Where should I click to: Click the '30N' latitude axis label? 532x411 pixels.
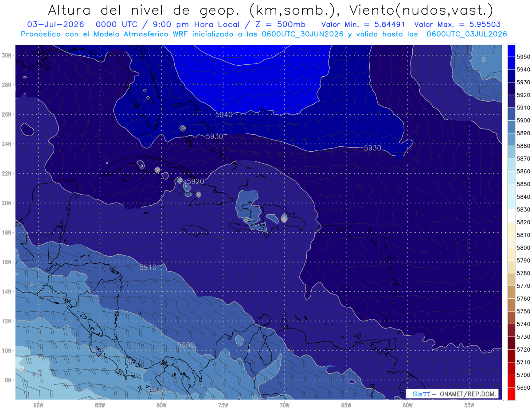7,55
